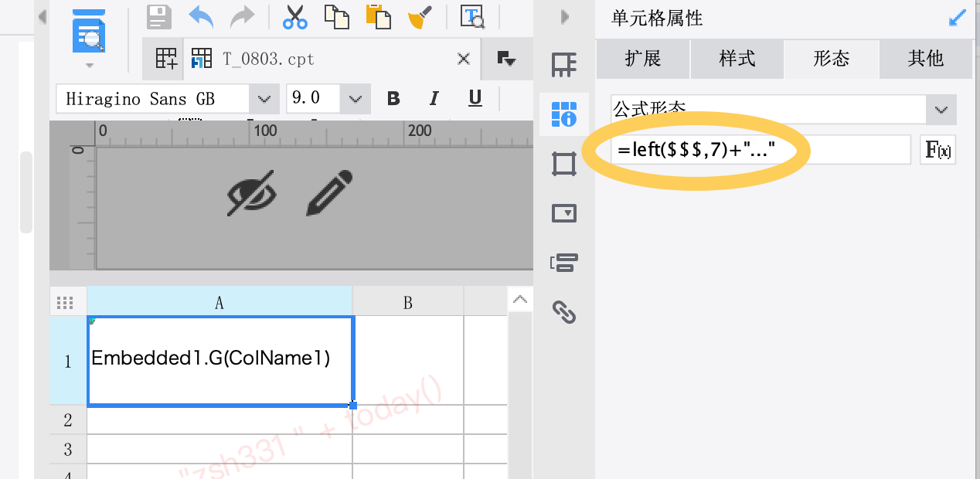Screen dimensions: 980x479
Task: Close the T_0803.cpt tab
Action: pos(464,59)
